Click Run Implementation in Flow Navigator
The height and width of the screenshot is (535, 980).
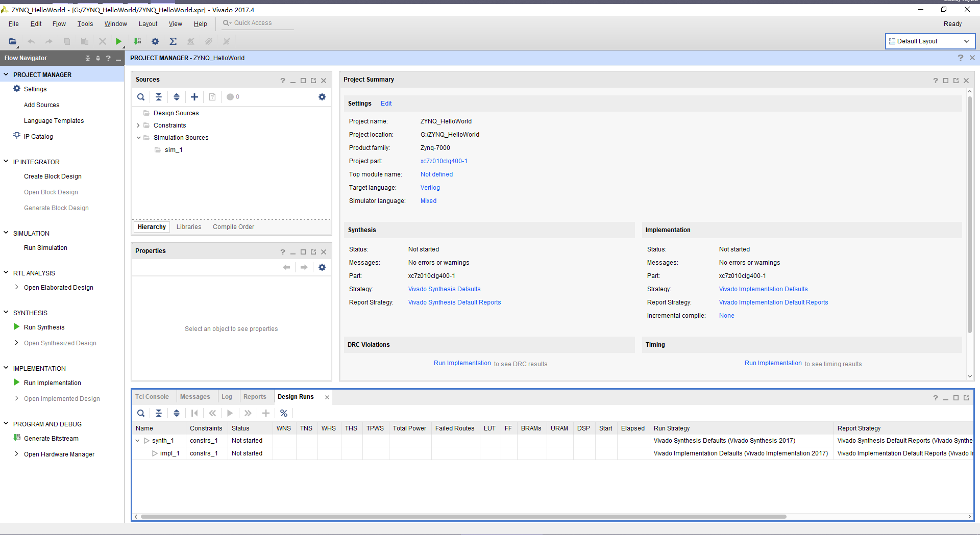[53, 383]
